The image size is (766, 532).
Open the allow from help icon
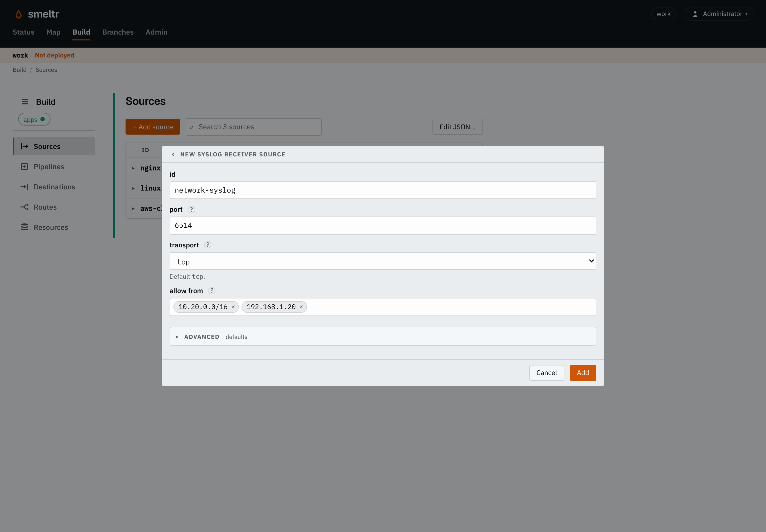212,290
